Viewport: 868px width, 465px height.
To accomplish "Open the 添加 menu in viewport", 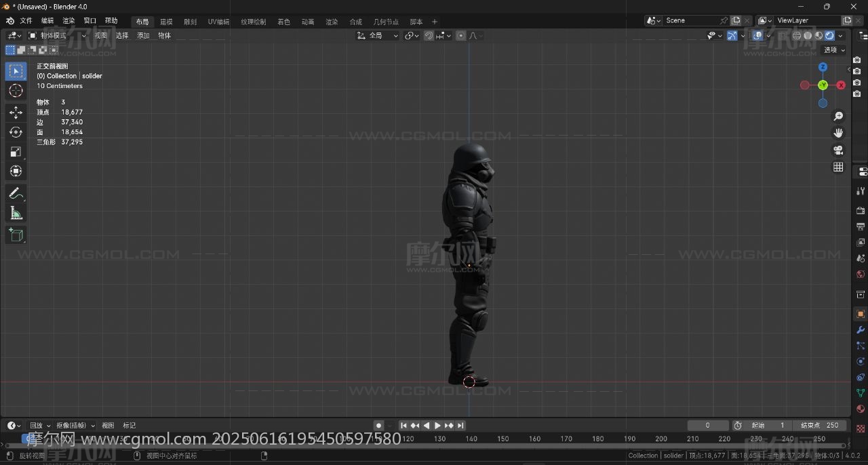I will [143, 35].
